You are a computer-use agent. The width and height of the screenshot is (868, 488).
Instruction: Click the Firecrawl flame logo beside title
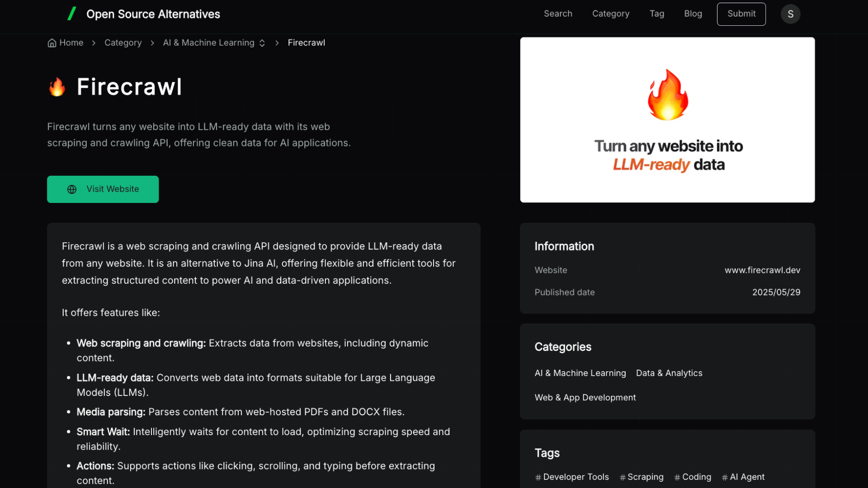click(x=57, y=87)
